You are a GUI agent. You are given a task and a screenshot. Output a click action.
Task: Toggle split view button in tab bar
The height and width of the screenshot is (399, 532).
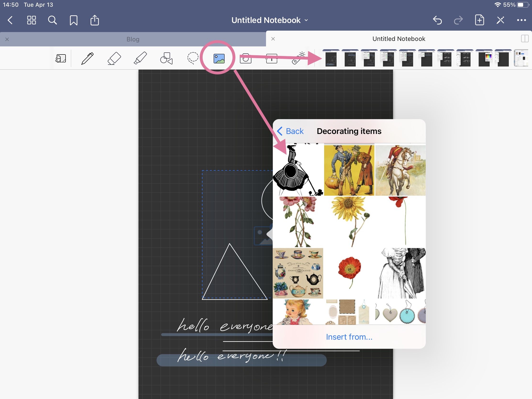pos(524,39)
